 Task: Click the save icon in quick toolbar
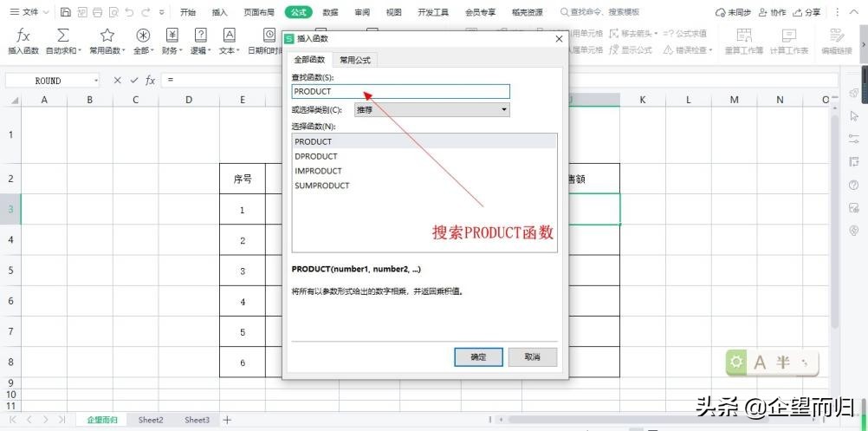pos(66,12)
